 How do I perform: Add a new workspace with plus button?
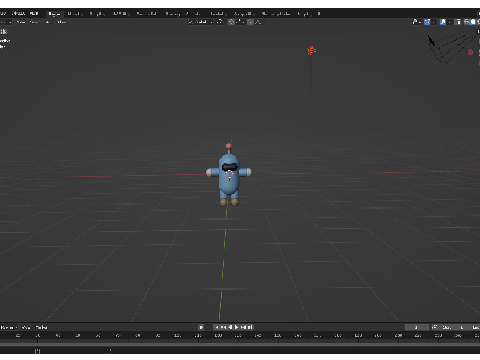(x=319, y=14)
